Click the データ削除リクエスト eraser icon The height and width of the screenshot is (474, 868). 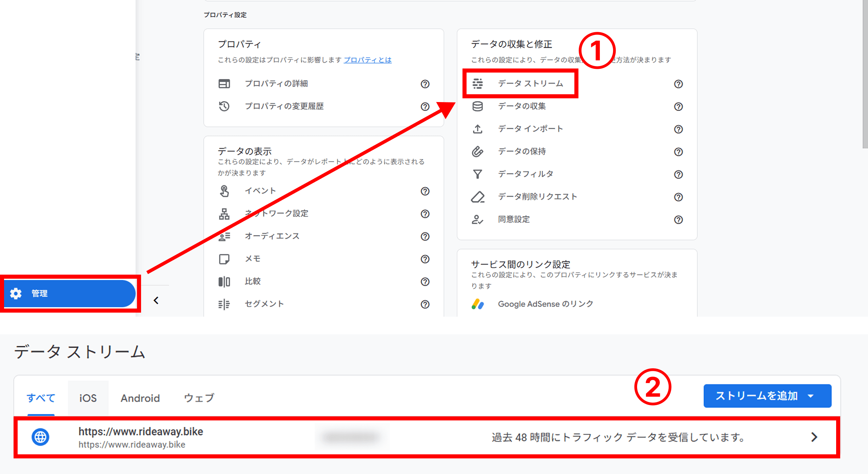coord(477,197)
